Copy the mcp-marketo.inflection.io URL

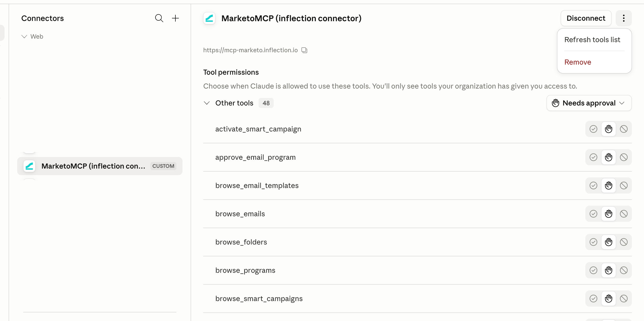pos(304,50)
